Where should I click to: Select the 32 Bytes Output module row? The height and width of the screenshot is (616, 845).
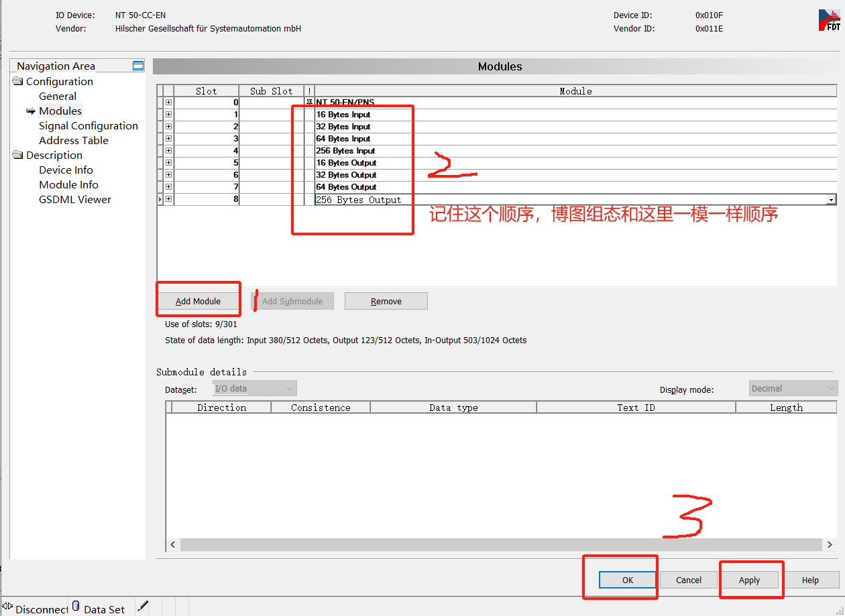coord(346,175)
